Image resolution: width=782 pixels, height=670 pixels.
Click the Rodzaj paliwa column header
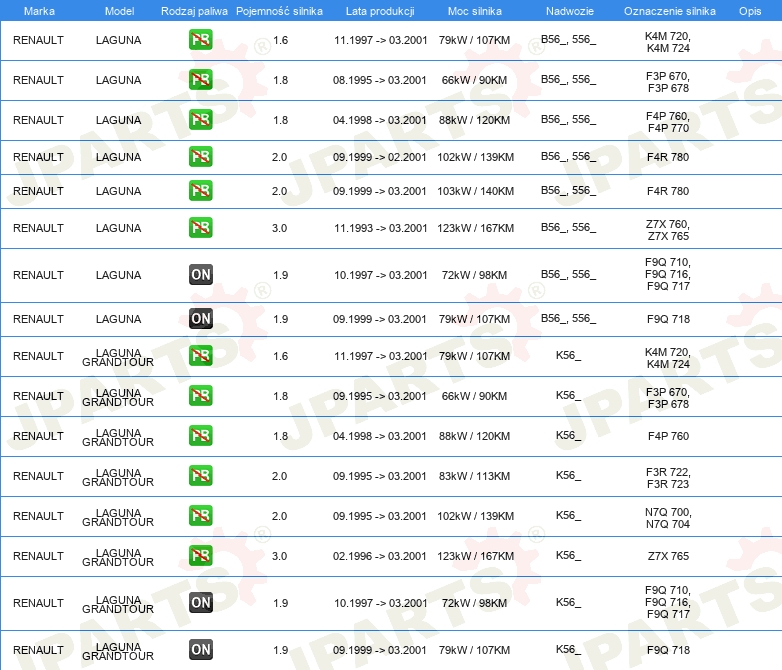tap(194, 11)
